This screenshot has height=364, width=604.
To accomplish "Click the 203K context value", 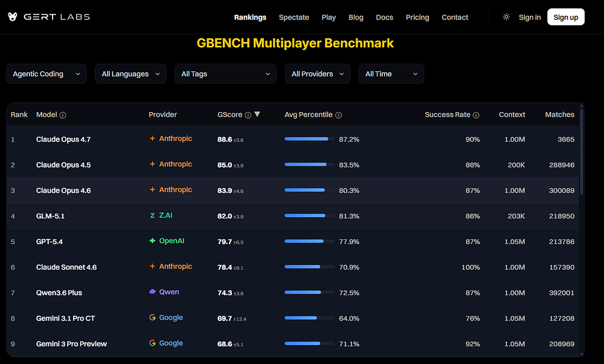I will point(516,216).
